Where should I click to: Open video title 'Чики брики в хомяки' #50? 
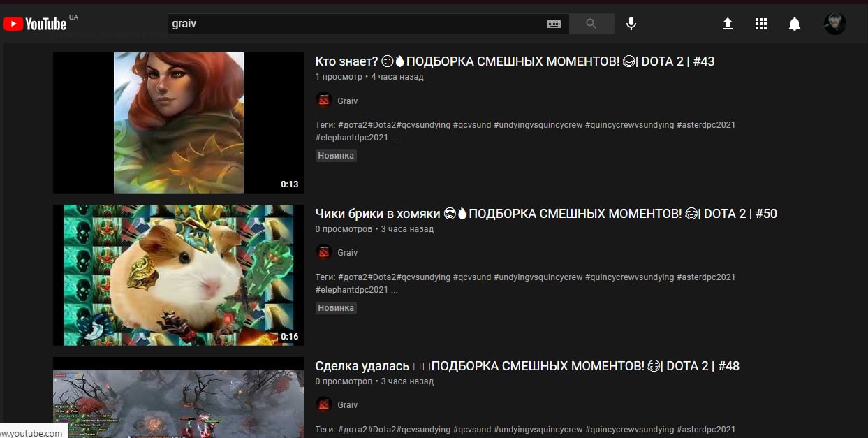coord(546,214)
